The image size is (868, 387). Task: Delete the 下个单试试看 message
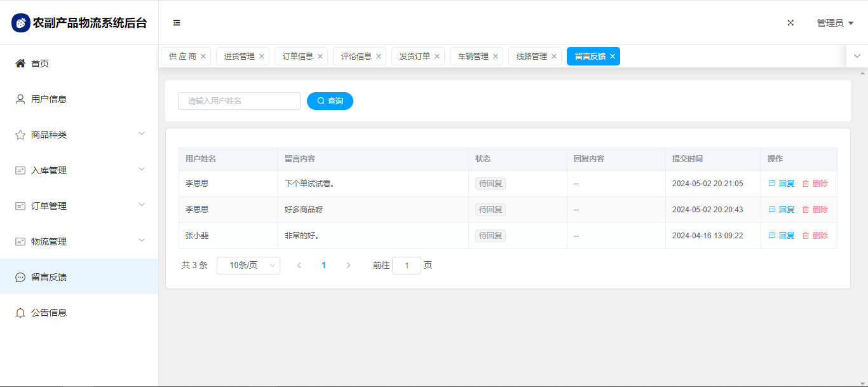tap(815, 184)
